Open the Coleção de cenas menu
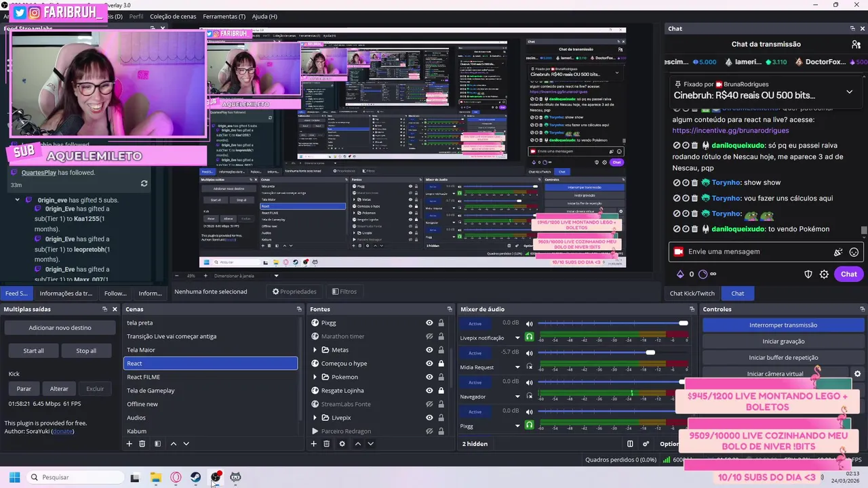This screenshot has height=488, width=868. pyautogui.click(x=173, y=16)
